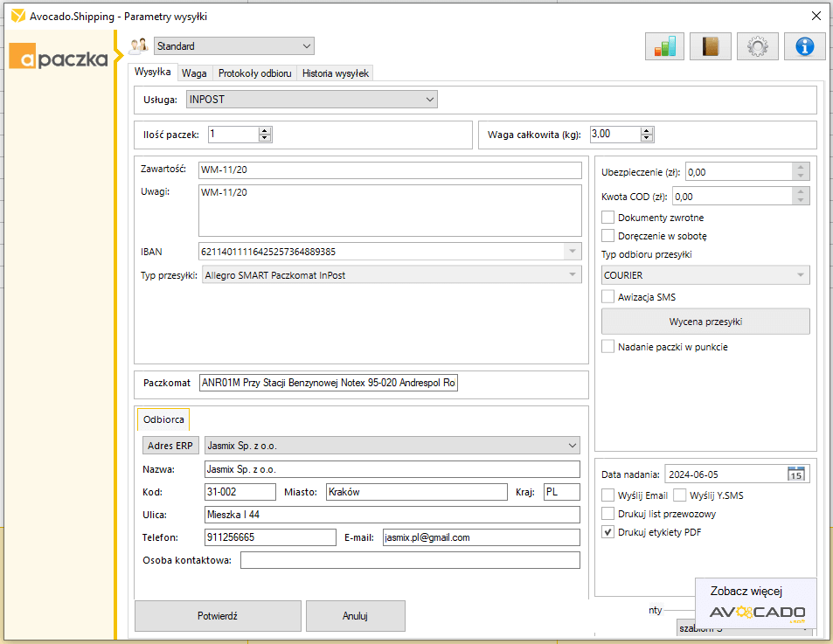Uncheck Drukuj etykiety PDF
The height and width of the screenshot is (644, 833).
click(x=608, y=532)
